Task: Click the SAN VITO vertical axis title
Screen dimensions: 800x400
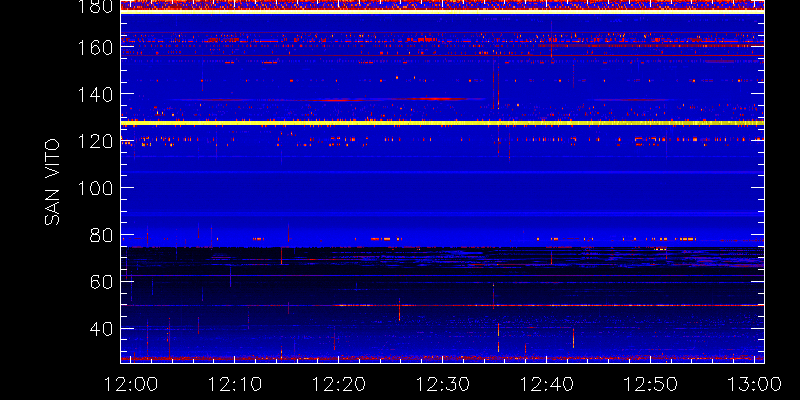Action: point(52,182)
